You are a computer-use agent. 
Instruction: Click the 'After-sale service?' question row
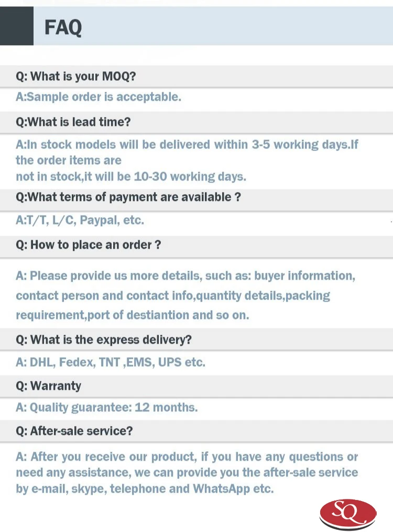point(196,431)
